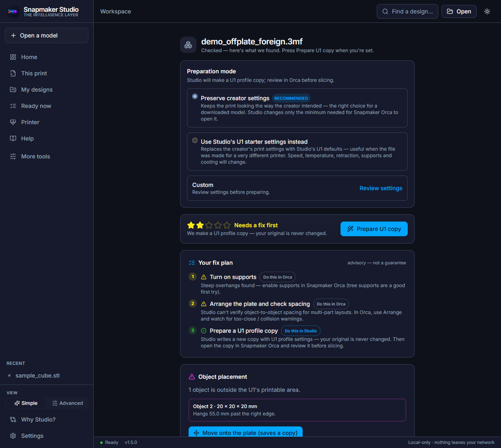This screenshot has width=501, height=448.
Task: Open This print via its sidebar icon
Action: pos(13,73)
